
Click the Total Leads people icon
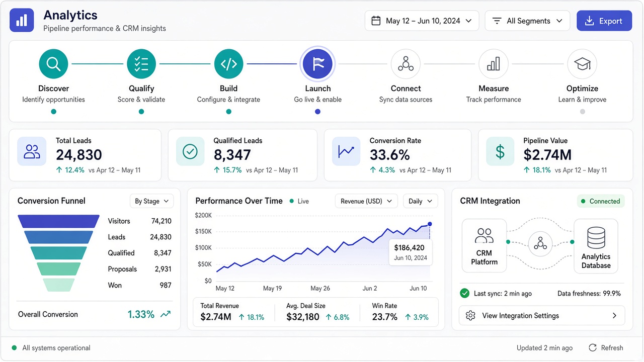[x=32, y=151]
